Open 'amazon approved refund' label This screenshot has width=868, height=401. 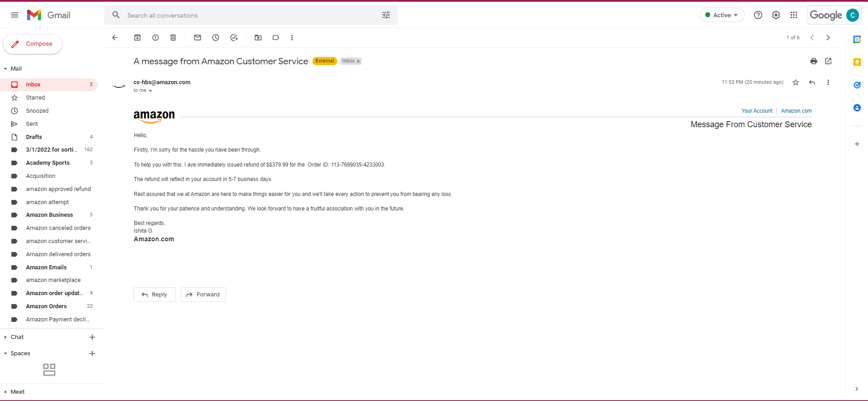pyautogui.click(x=49, y=189)
